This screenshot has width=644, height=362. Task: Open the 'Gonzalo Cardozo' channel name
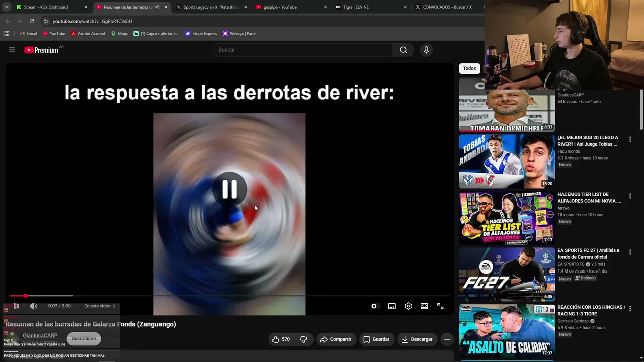click(x=574, y=321)
